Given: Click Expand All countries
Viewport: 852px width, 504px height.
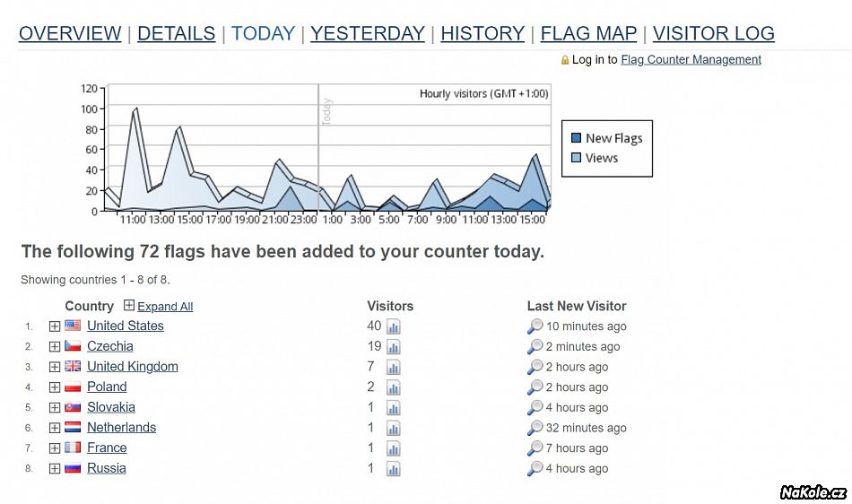Looking at the screenshot, I should tap(164, 307).
